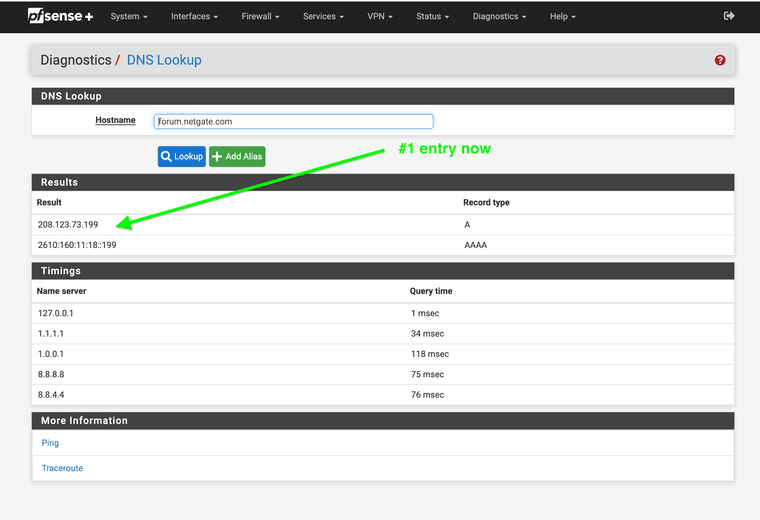
Task: Select the 2610:160:11:18::199 result
Action: coord(77,245)
